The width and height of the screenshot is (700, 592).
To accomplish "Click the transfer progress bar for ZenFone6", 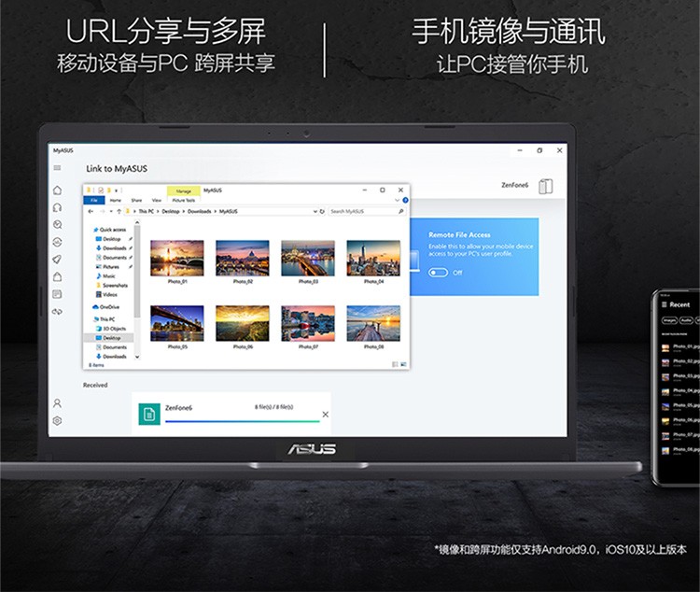I will pyautogui.click(x=243, y=421).
